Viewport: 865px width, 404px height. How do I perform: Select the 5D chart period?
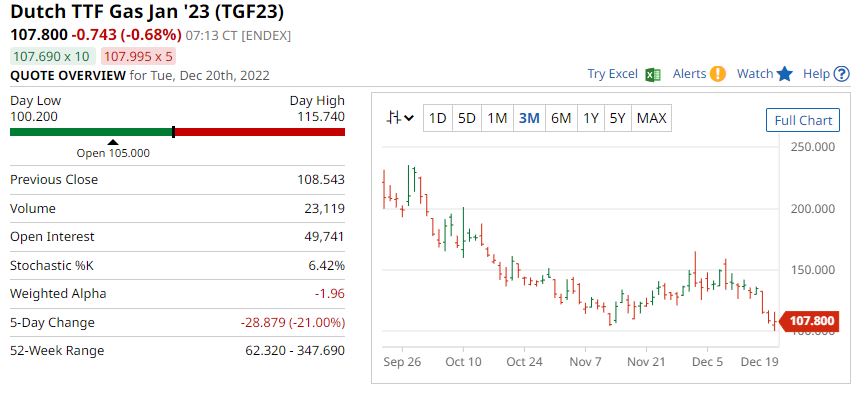(x=466, y=118)
